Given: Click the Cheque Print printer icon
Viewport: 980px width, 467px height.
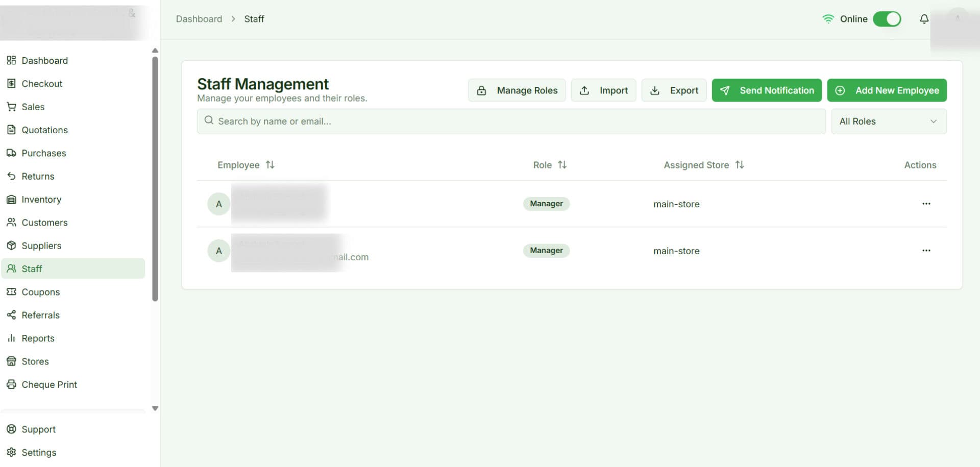Looking at the screenshot, I should tap(11, 384).
